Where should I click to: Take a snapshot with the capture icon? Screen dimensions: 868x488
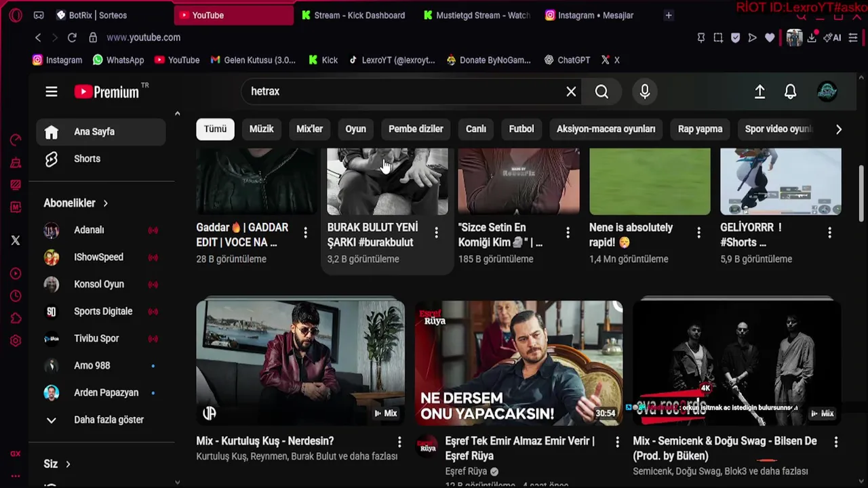pyautogui.click(x=718, y=38)
